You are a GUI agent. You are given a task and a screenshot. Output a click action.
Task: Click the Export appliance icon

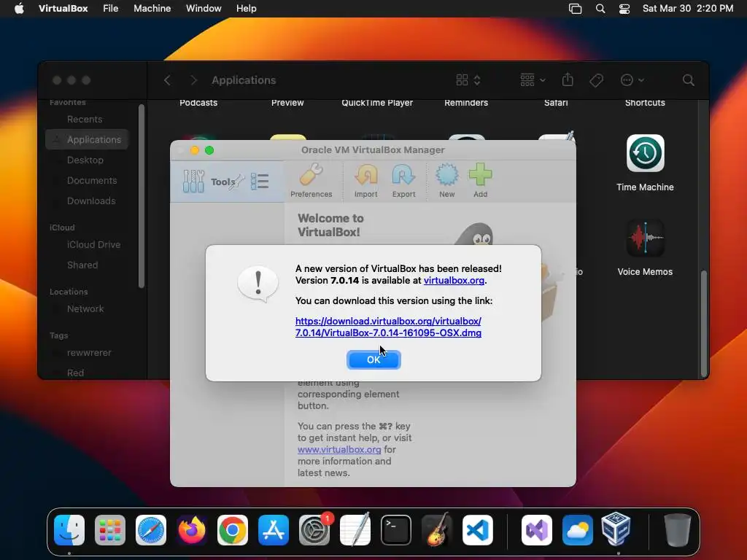click(x=403, y=181)
